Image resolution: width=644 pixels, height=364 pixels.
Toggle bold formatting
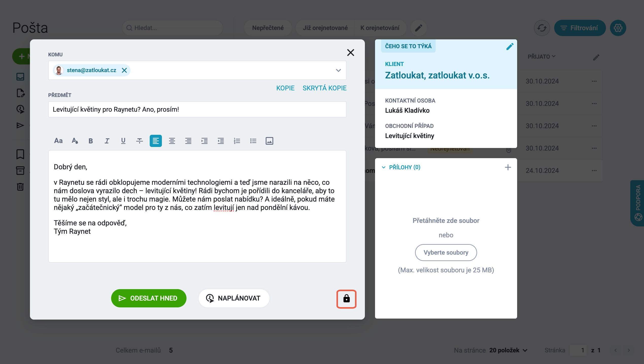[91, 141]
